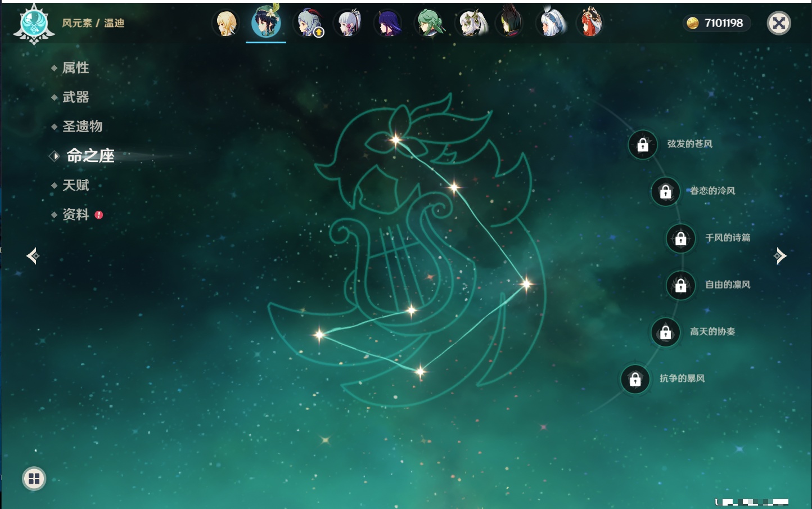Open the 天赋 talents tab
812x509 pixels.
[75, 185]
